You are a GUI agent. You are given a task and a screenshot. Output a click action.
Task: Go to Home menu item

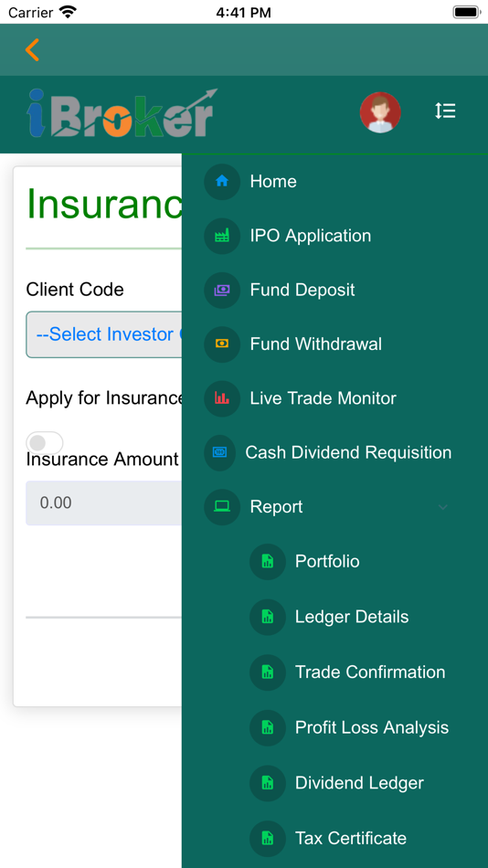coord(273,181)
